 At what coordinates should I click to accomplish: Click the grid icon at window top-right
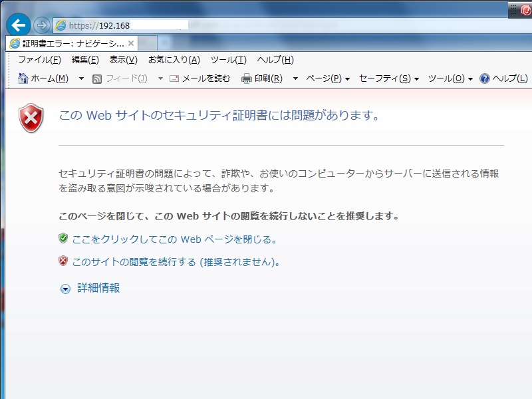coord(513,10)
